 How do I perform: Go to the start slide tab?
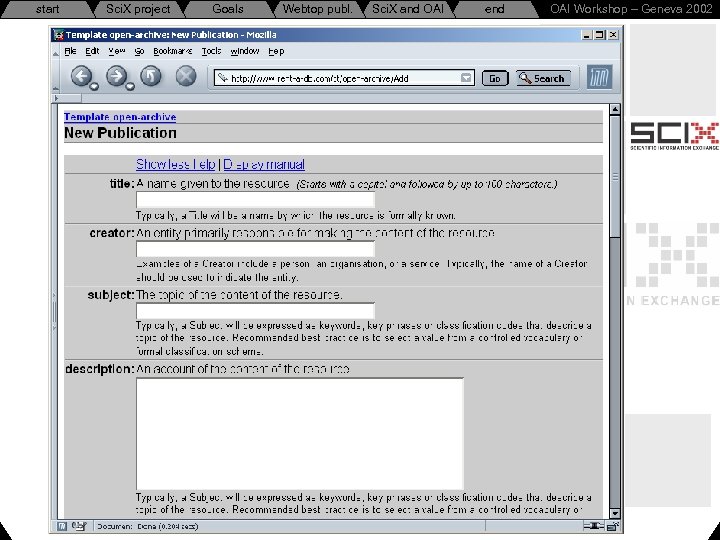point(47,9)
